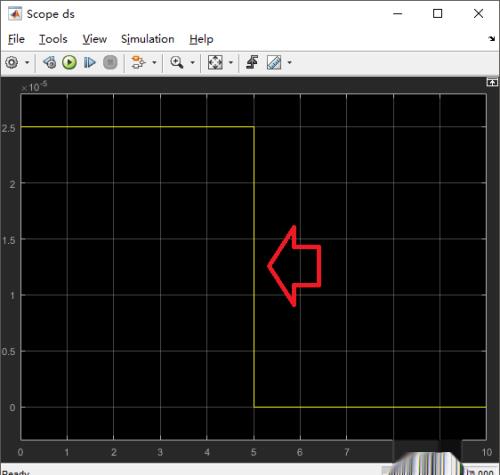Click the MATLAB logo in title bar
The width and height of the screenshot is (500, 475).
point(15,14)
